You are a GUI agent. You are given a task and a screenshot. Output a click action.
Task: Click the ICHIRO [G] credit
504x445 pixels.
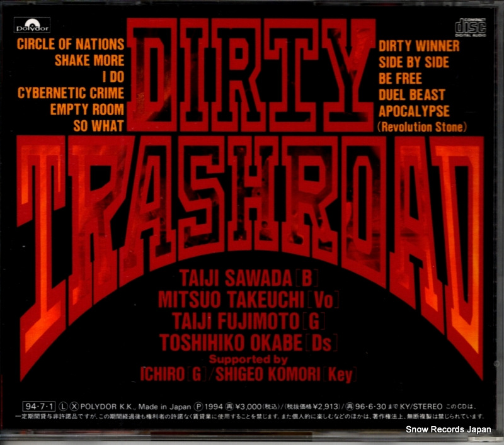(x=173, y=374)
